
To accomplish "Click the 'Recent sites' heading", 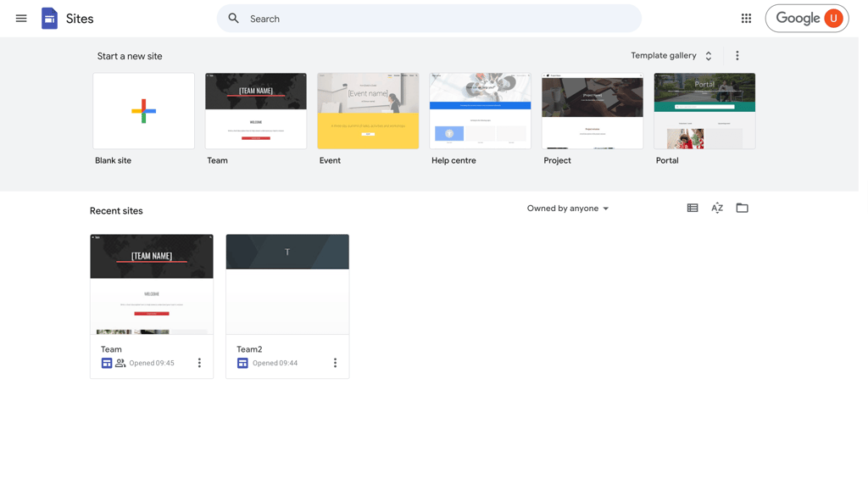I will pos(116,210).
